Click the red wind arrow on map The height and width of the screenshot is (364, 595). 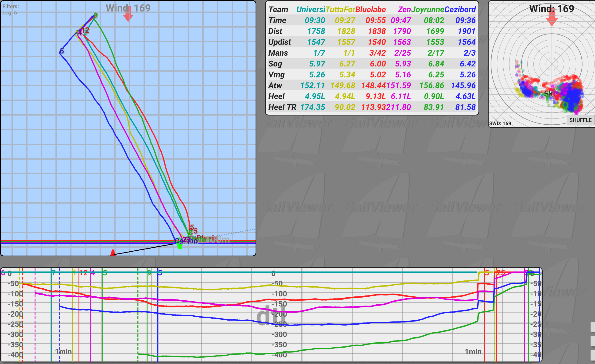pyautogui.click(x=128, y=15)
